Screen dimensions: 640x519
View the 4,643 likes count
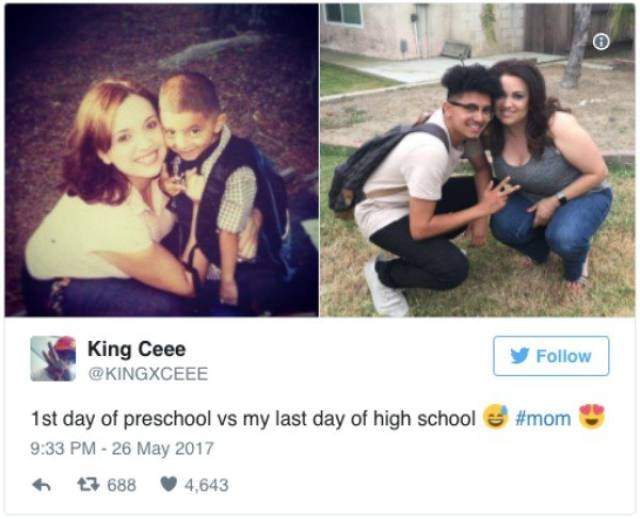coord(207,485)
